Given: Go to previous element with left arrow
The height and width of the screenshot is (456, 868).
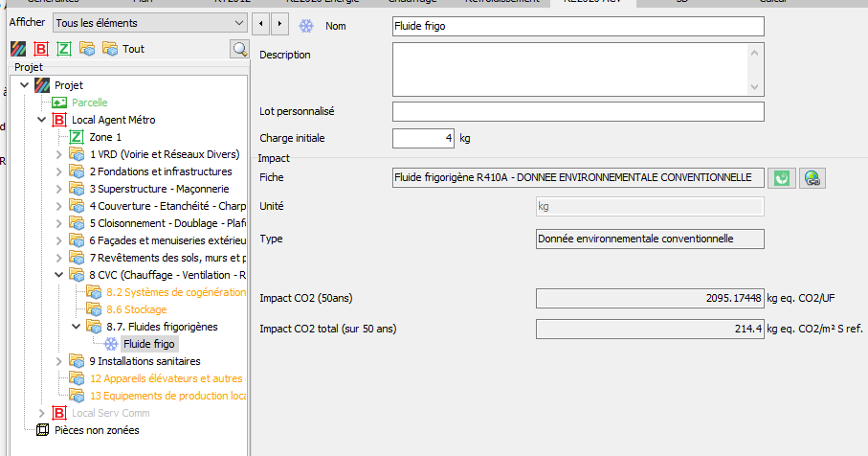Looking at the screenshot, I should pos(259,22).
